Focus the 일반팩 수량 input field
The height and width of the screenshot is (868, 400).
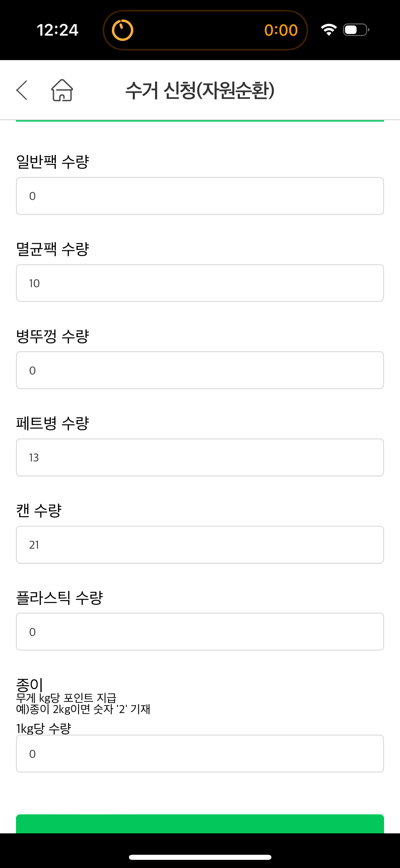(x=200, y=196)
